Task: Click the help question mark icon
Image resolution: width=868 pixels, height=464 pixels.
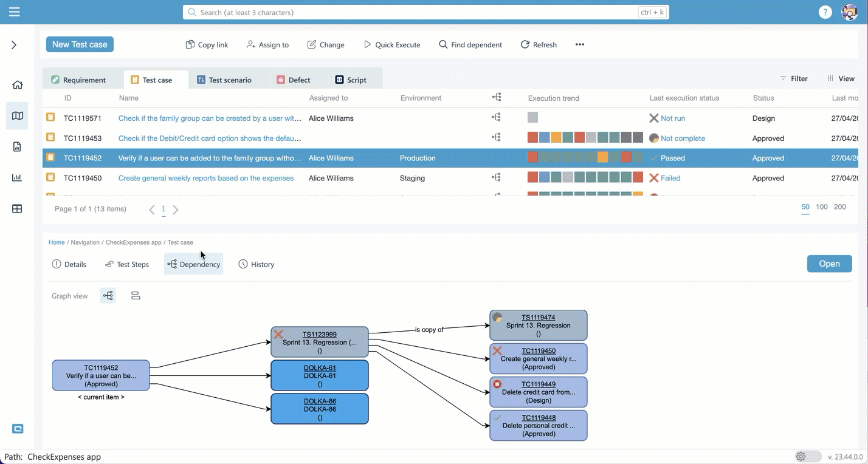Action: [825, 12]
